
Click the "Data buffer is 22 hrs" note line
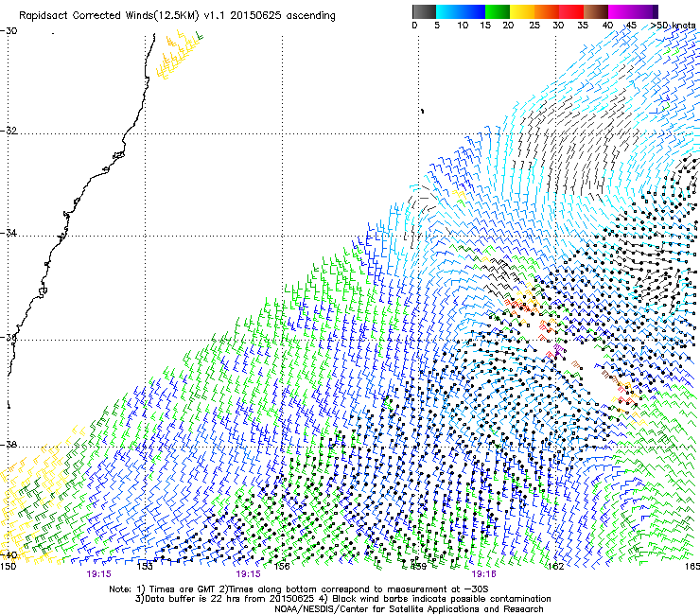tap(342, 599)
